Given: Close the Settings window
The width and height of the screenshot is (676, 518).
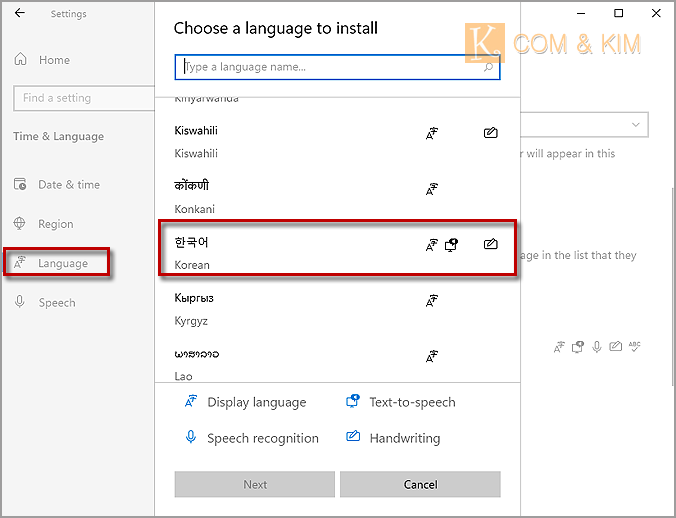Looking at the screenshot, I should [x=656, y=13].
